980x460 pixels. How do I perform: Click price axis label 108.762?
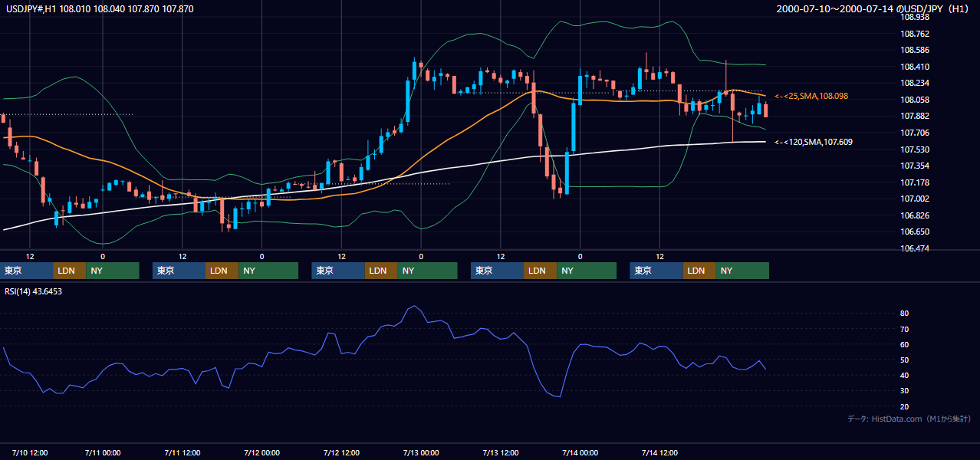914,34
